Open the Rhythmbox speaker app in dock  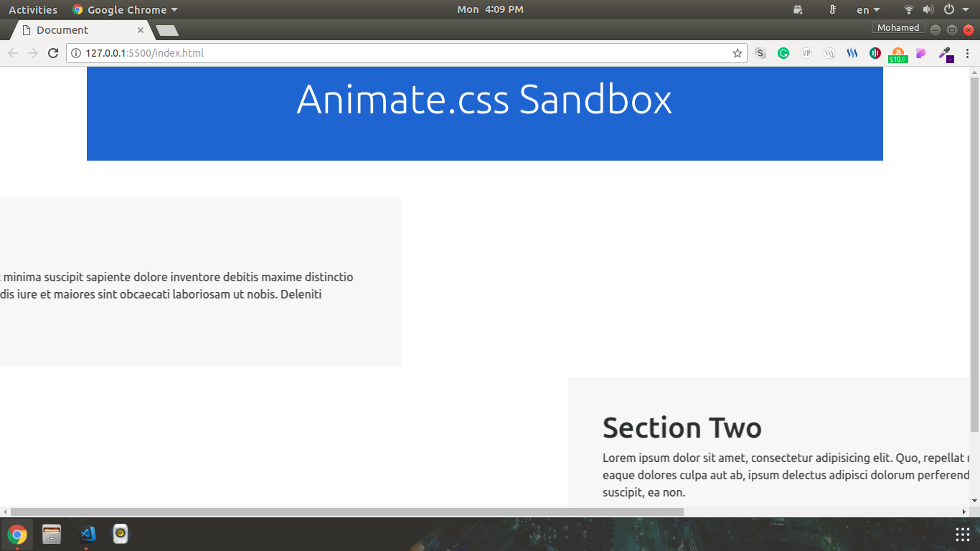121,534
